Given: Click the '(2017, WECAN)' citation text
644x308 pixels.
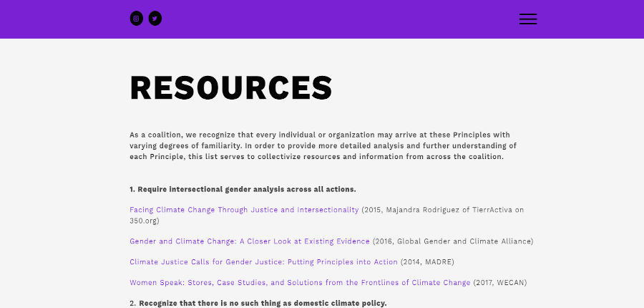Looking at the screenshot, I should (500, 283).
